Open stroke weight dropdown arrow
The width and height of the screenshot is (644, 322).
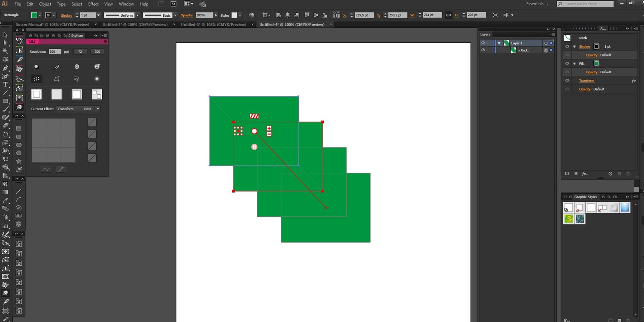98,15
